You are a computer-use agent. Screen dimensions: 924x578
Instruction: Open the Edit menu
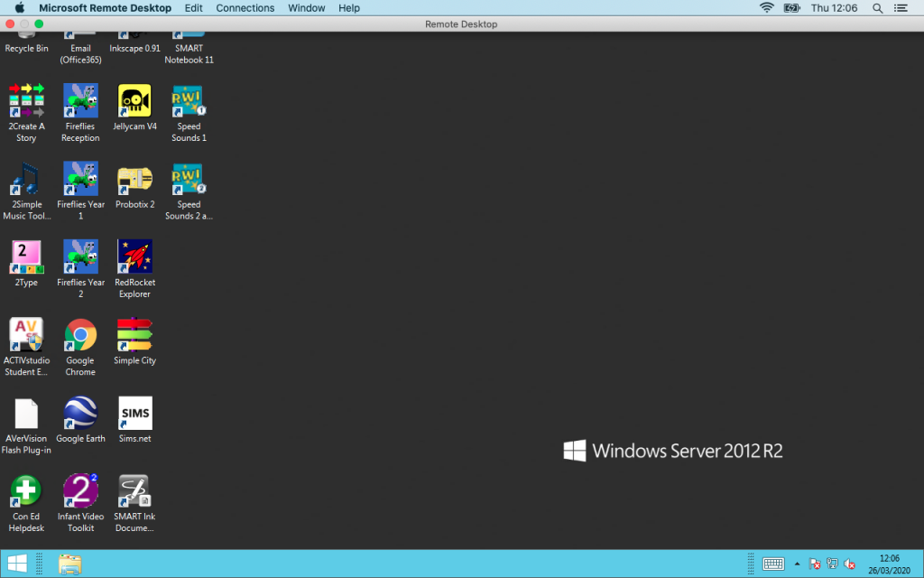pyautogui.click(x=193, y=7)
